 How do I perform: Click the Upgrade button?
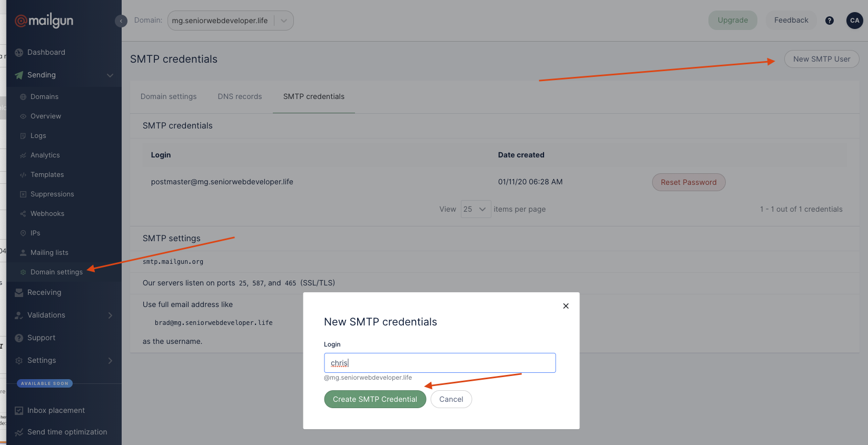point(733,20)
